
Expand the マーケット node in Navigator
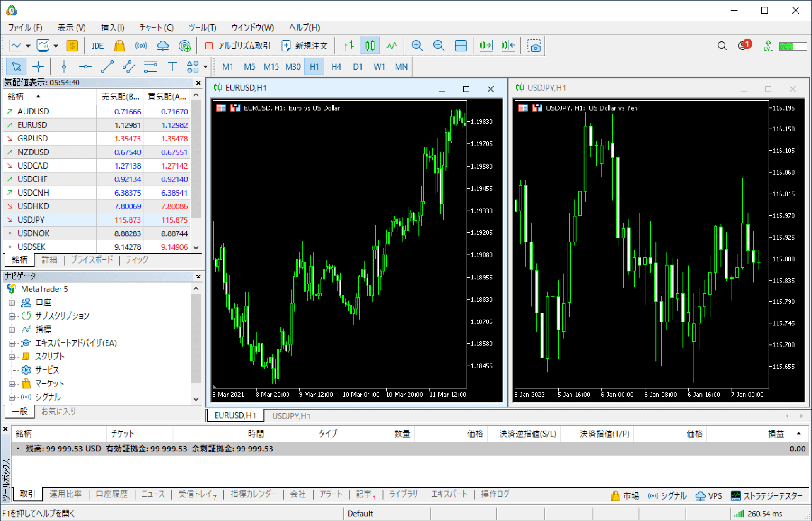pos(12,384)
